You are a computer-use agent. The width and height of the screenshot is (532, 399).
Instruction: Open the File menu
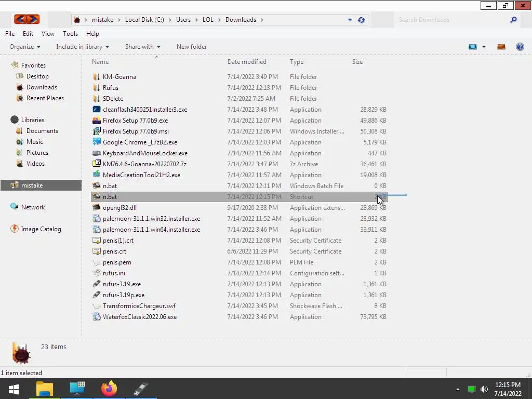click(10, 34)
